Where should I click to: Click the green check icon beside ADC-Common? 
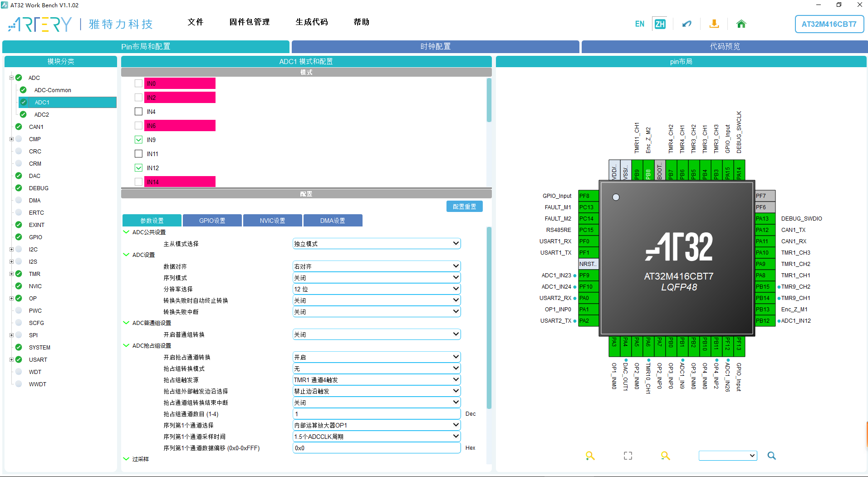click(x=23, y=90)
